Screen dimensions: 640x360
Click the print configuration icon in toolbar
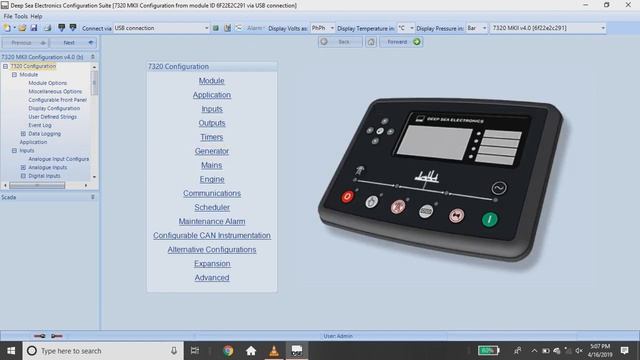48,28
